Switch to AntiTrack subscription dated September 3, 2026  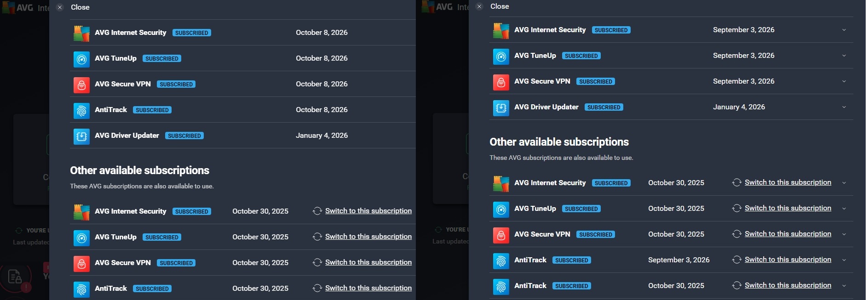pos(788,260)
